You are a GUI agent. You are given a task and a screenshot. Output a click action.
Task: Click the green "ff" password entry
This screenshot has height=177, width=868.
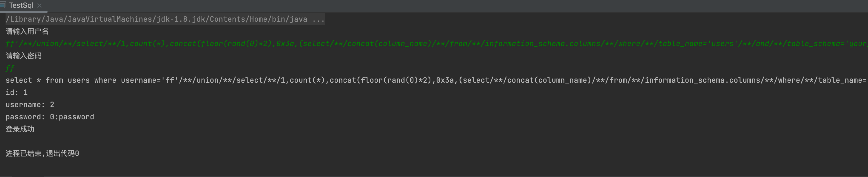click(10, 69)
